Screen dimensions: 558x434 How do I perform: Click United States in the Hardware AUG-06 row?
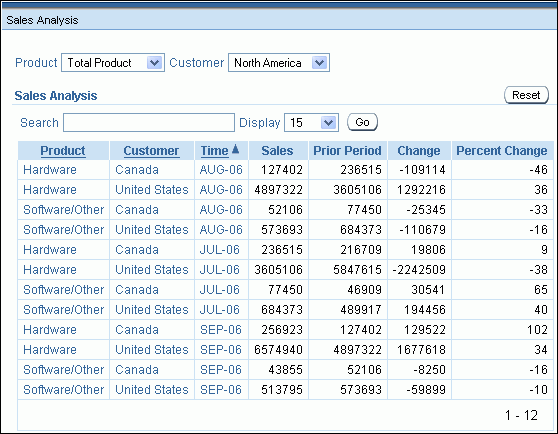152,190
